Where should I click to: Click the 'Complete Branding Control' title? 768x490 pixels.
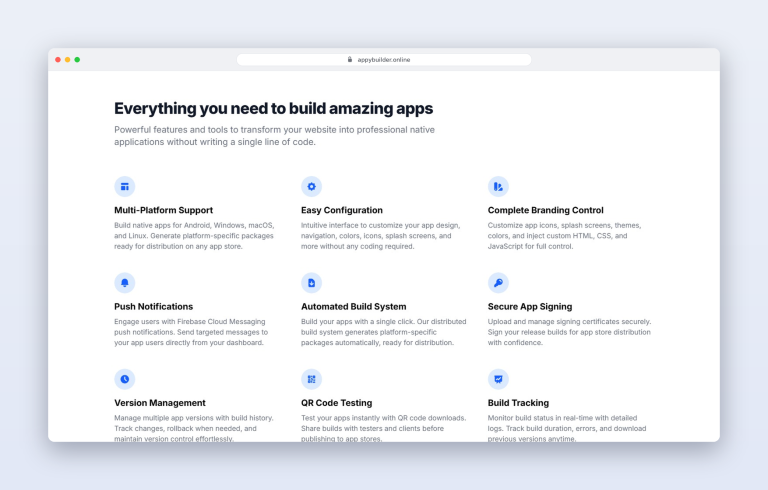546,210
